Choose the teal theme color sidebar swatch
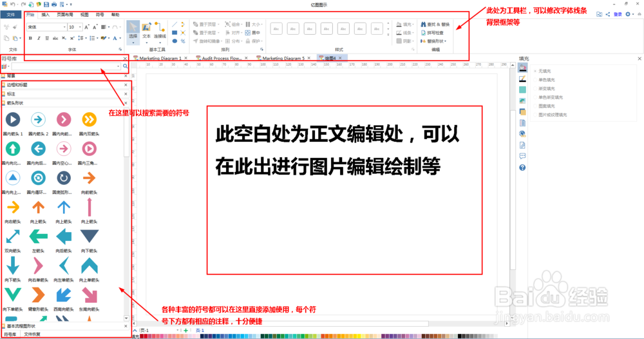Image resolution: width=644 pixels, height=339 pixels. pos(522,90)
